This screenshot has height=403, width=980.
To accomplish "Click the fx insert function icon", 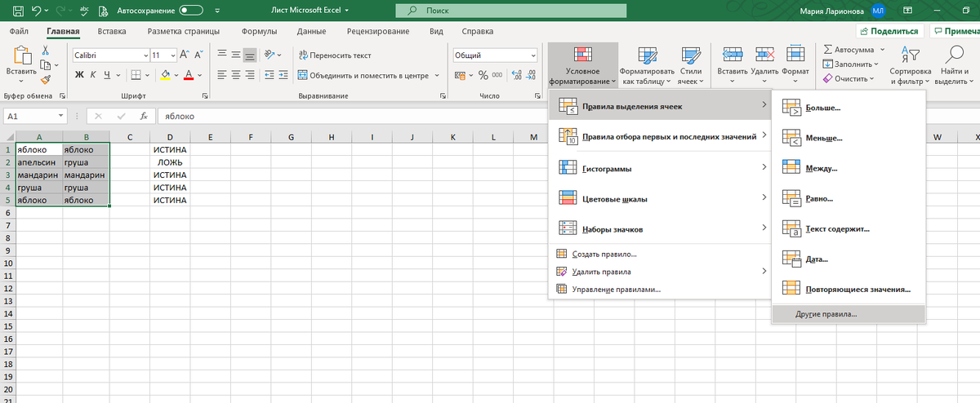I will pos(144,117).
